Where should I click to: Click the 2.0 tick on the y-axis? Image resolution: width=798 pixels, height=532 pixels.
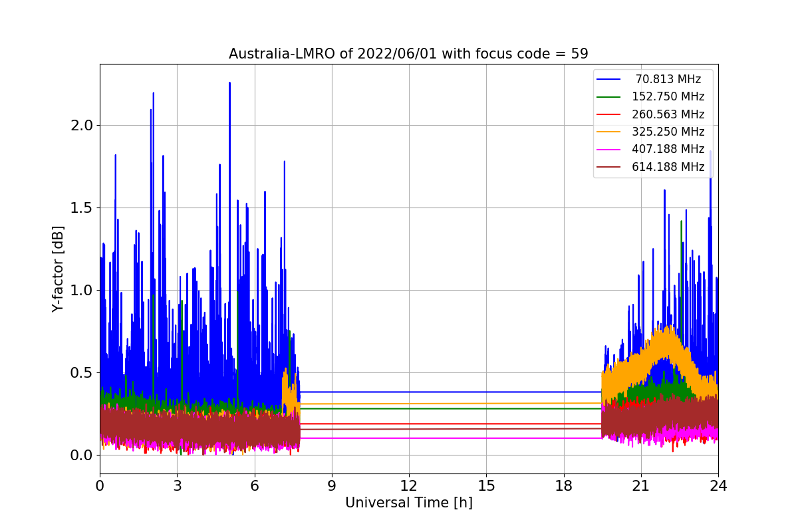tap(82, 125)
